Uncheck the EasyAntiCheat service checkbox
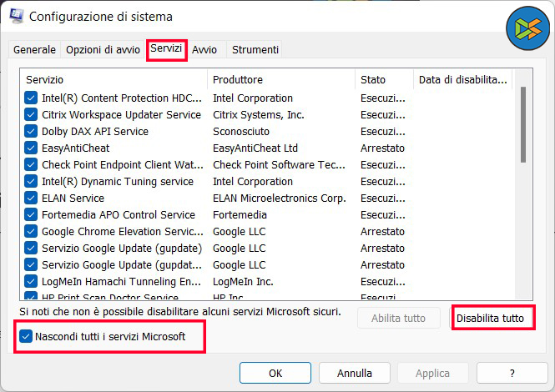 31,148
